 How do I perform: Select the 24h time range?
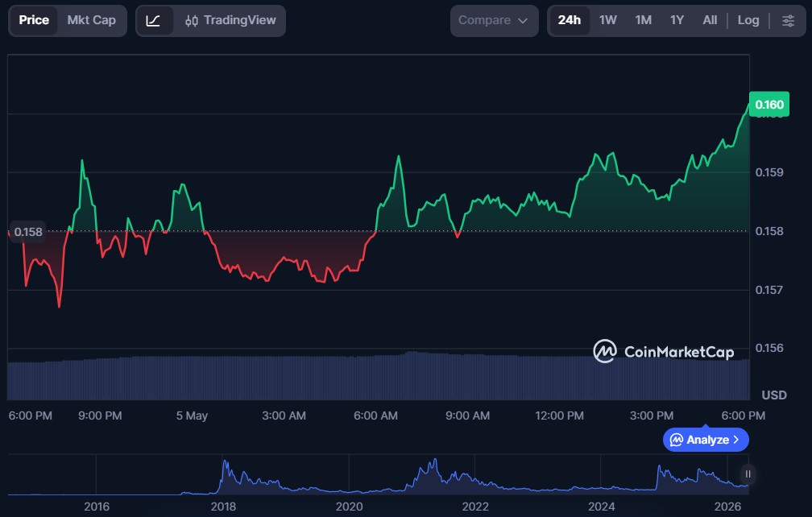click(569, 21)
